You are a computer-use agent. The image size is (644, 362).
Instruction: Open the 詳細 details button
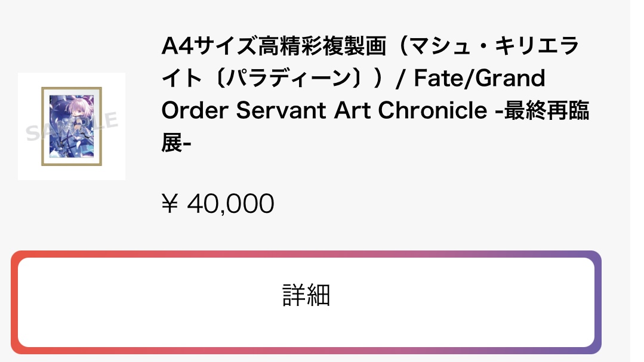pyautogui.click(x=306, y=295)
